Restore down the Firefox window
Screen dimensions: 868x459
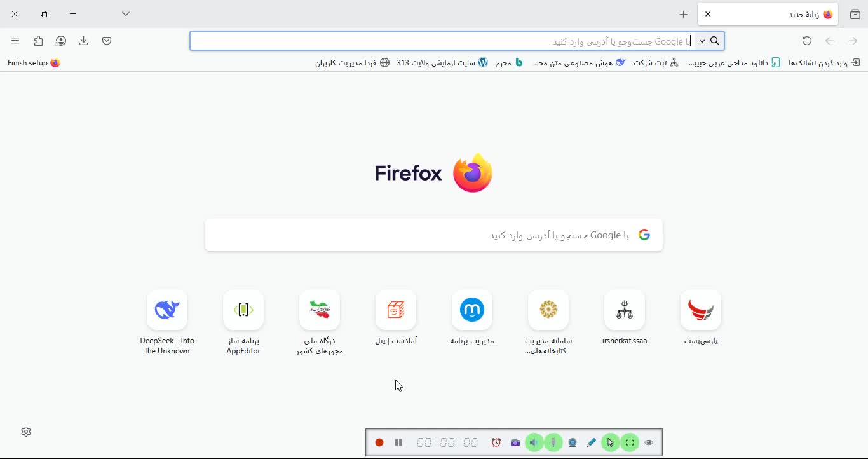pyautogui.click(x=44, y=14)
